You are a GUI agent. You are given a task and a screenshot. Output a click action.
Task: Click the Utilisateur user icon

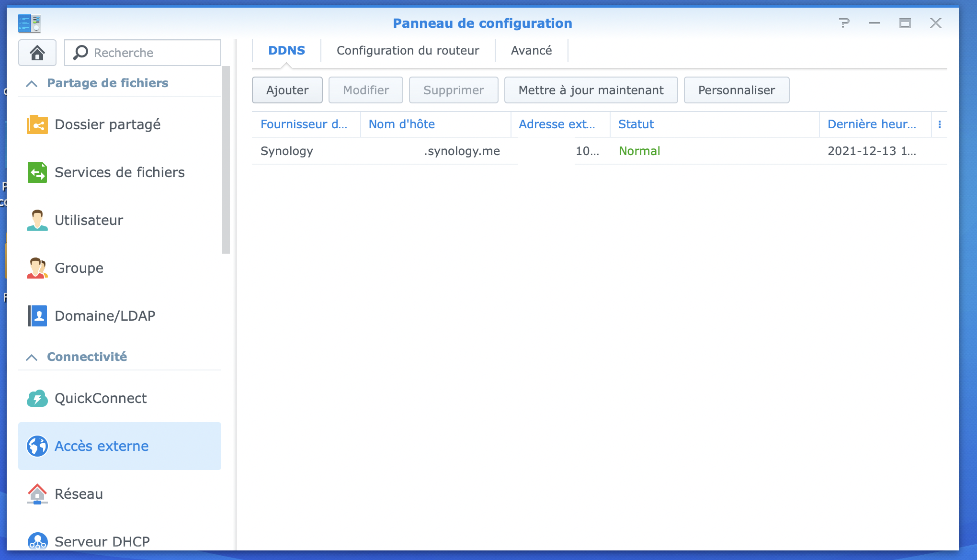37,220
